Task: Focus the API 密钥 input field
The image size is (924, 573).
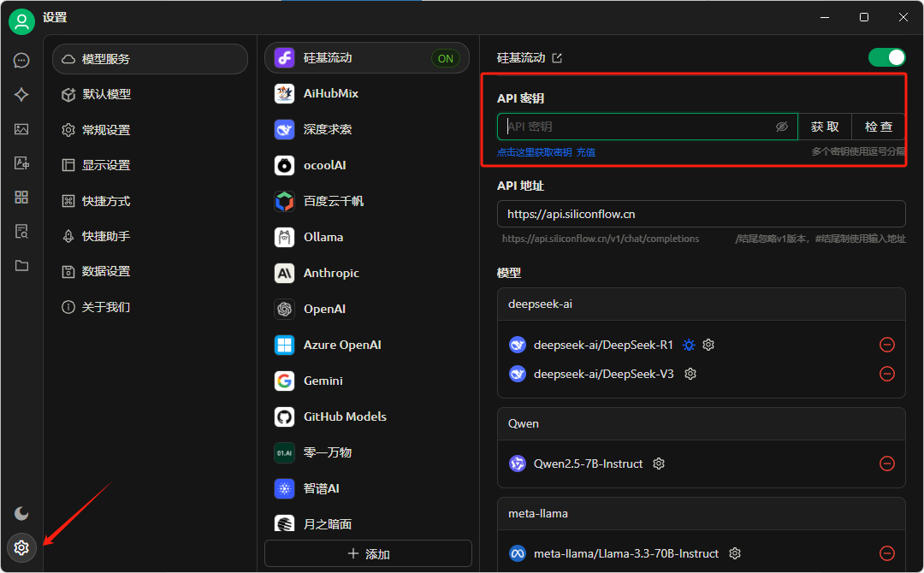Action: 647,127
